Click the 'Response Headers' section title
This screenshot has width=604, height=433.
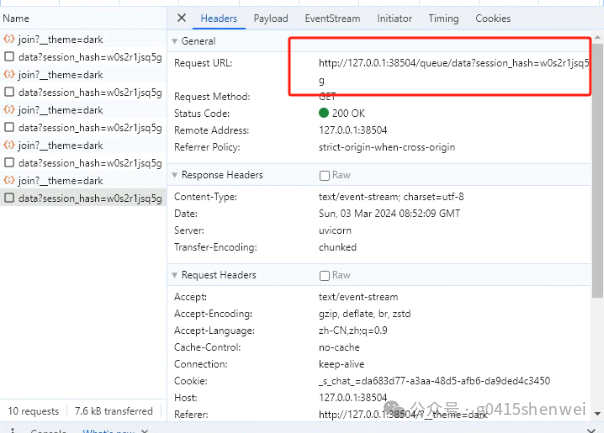(222, 175)
